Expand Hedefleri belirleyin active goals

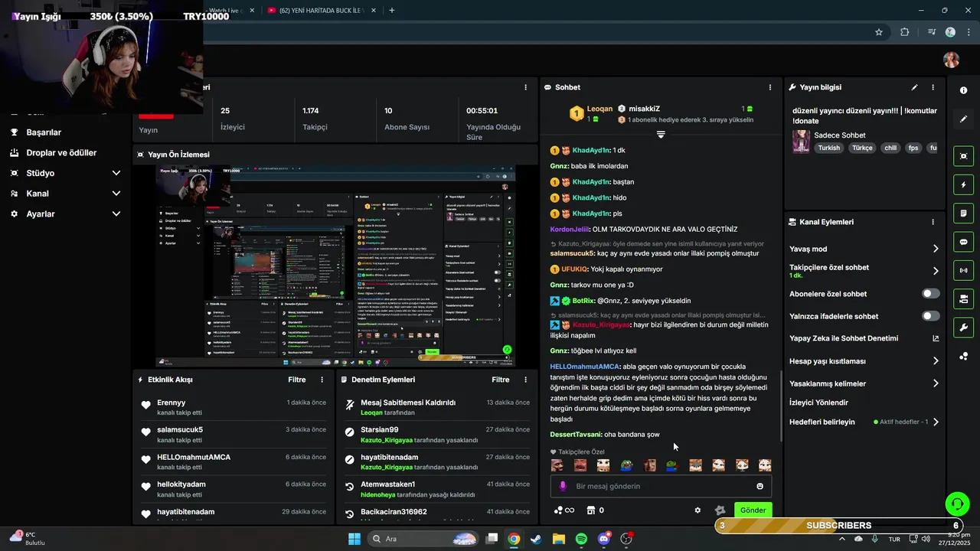[x=936, y=422]
